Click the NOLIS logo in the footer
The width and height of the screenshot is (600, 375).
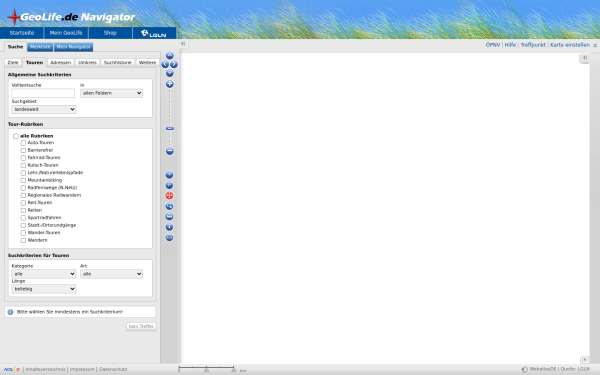coord(12,369)
